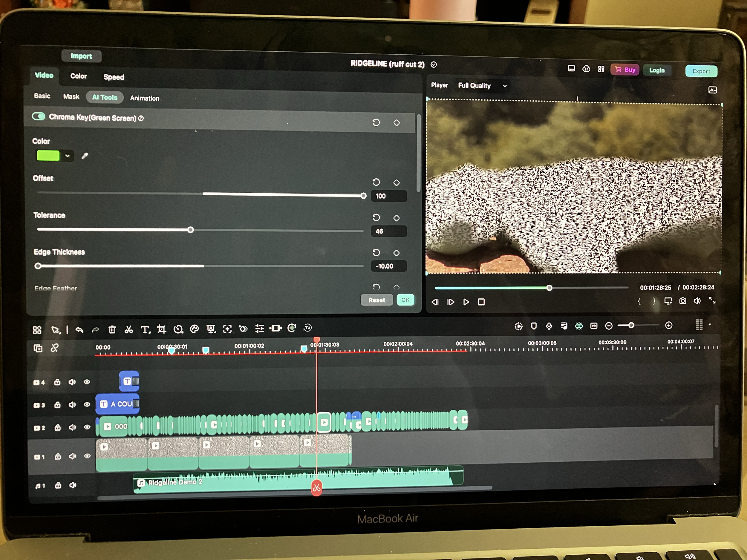This screenshot has height=560, width=747.
Task: Open the Animation sub-tab
Action: click(145, 98)
